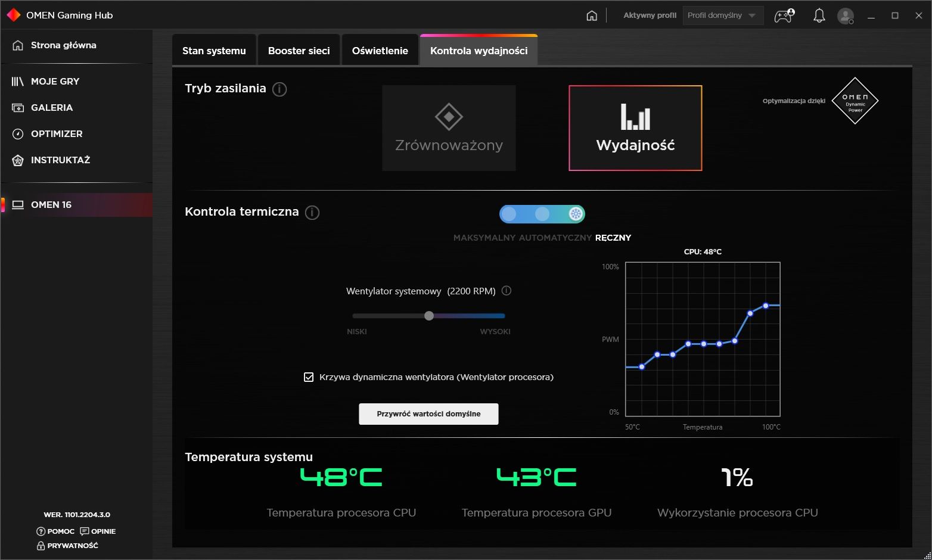Image resolution: width=932 pixels, height=560 pixels.
Task: Click the MAKSYMALNY label under thermal switch
Action: click(x=484, y=238)
